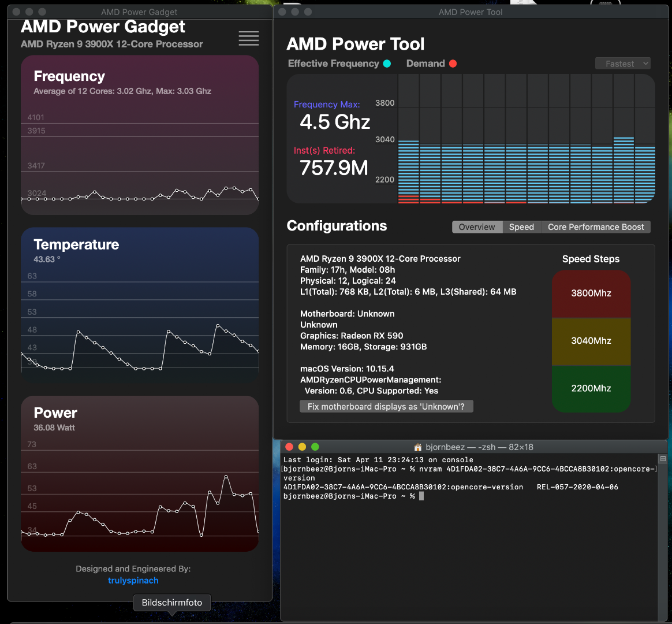Click 'Average of 12 Cores: 3.02 Ghz' text
The height and width of the screenshot is (624, 672).
(92, 91)
